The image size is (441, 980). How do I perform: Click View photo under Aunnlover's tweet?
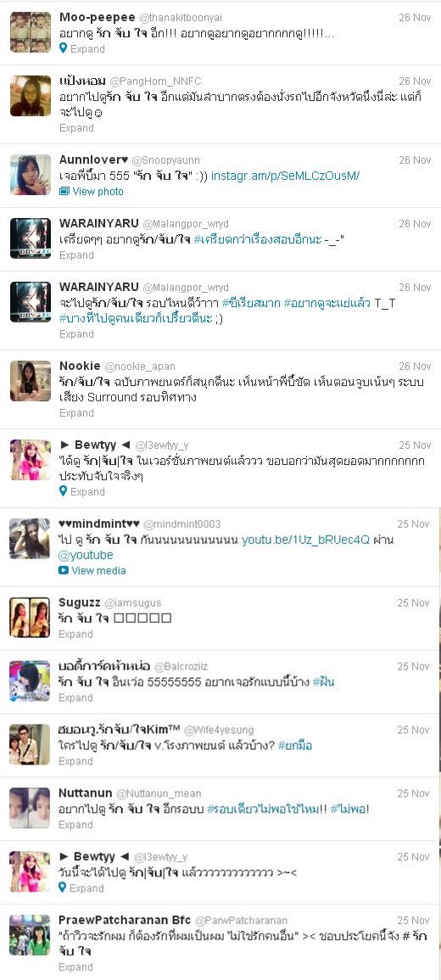[x=98, y=191]
